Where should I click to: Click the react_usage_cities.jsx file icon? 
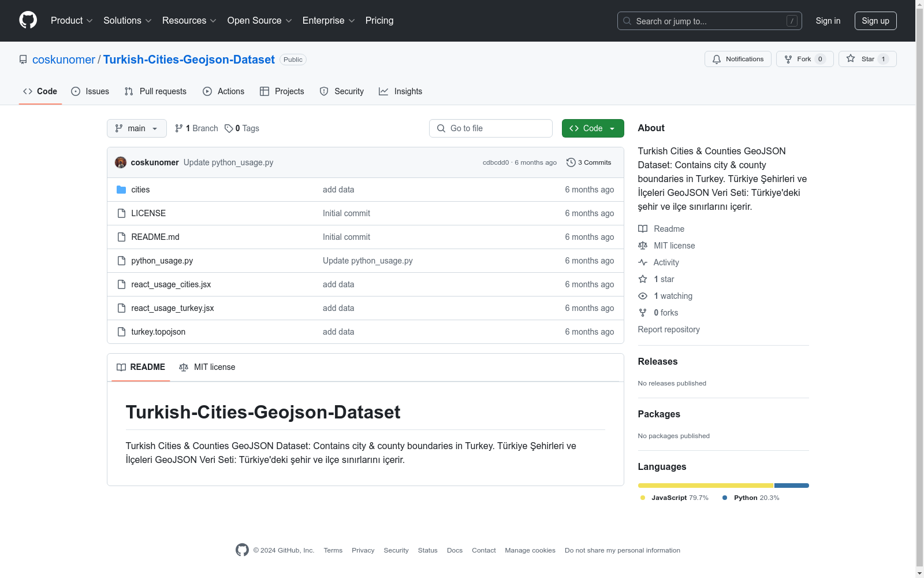pyautogui.click(x=121, y=284)
